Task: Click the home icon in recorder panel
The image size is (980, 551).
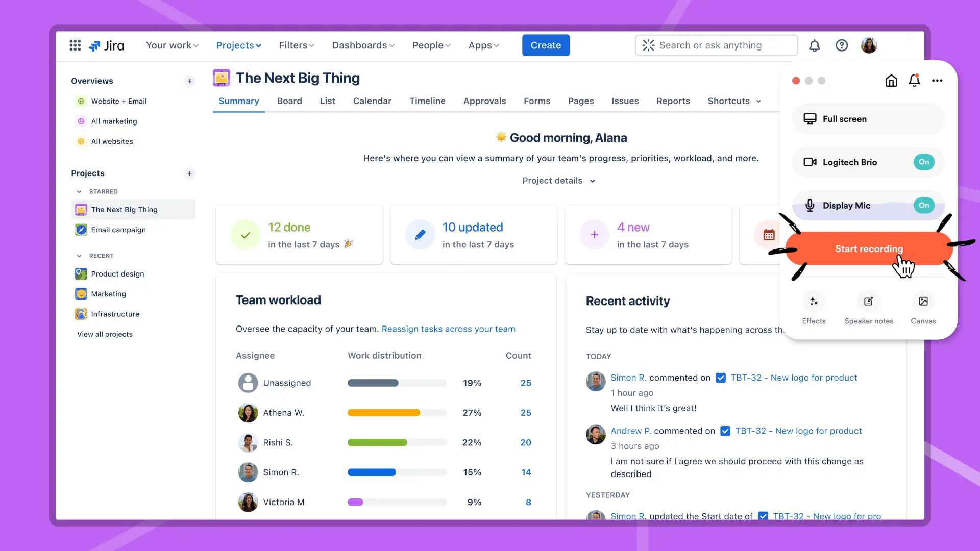Action: tap(891, 81)
